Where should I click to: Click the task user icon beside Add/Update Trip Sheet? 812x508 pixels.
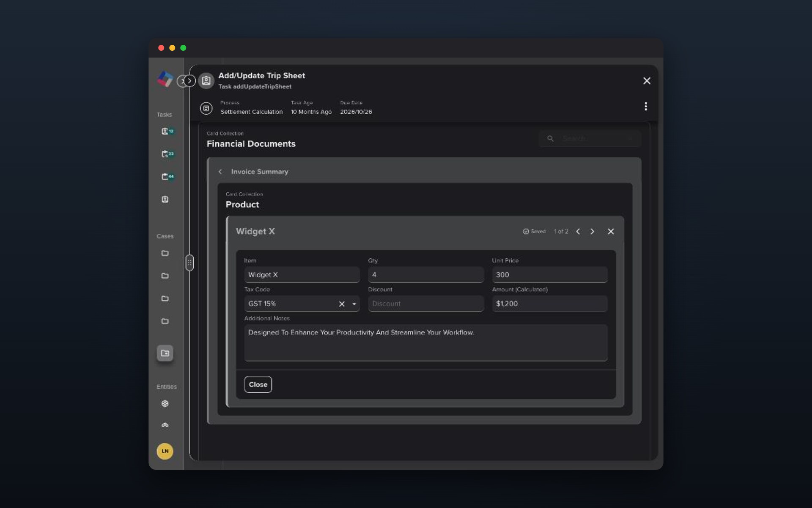pyautogui.click(x=206, y=80)
